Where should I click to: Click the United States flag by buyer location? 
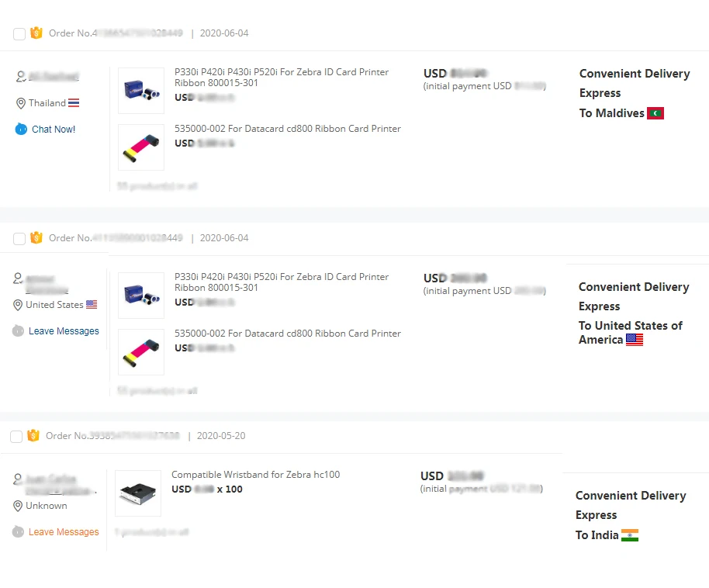pos(92,305)
